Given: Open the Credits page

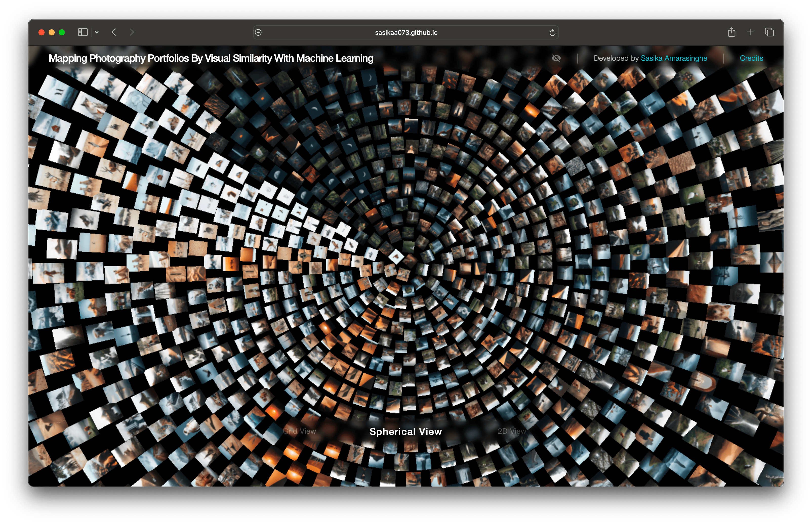Looking at the screenshot, I should (751, 58).
